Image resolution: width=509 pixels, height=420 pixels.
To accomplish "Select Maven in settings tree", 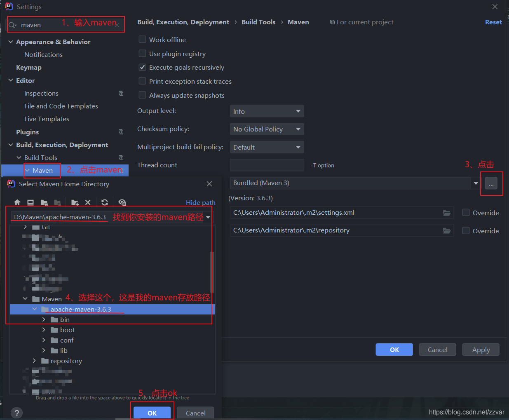I will click(42, 170).
